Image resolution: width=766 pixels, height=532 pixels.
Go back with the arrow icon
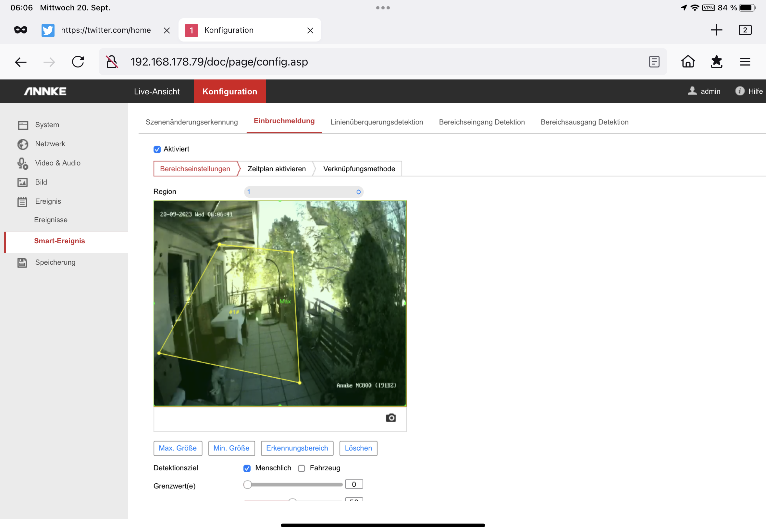tap(21, 62)
